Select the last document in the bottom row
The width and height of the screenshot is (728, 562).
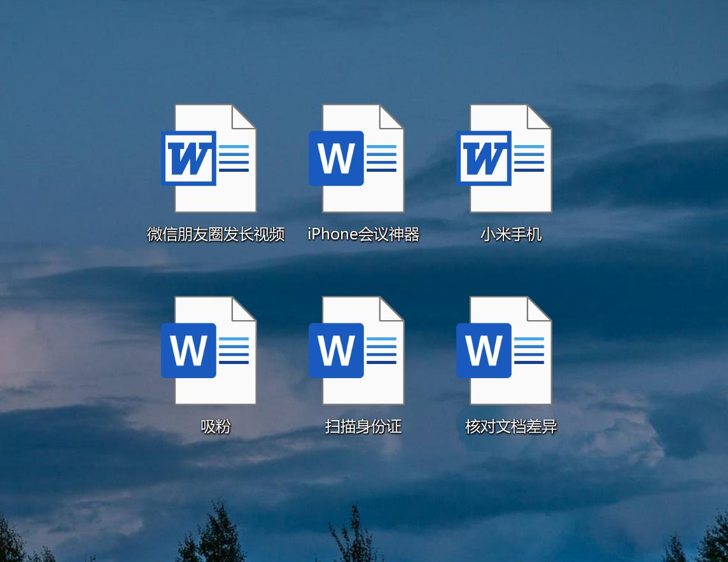[x=510, y=350]
